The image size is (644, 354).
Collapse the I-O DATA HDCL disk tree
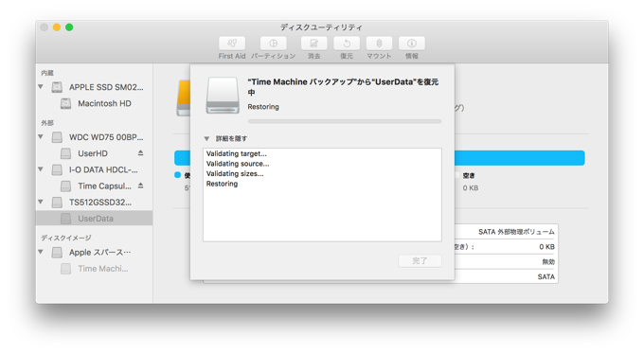click(41, 169)
